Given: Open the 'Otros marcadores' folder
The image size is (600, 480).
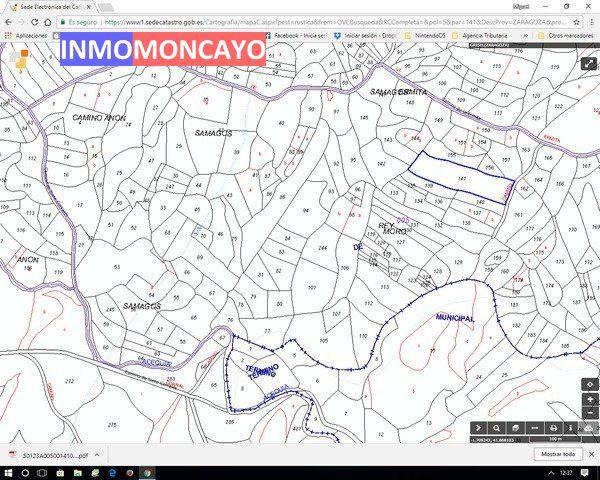Looking at the screenshot, I should 566,36.
